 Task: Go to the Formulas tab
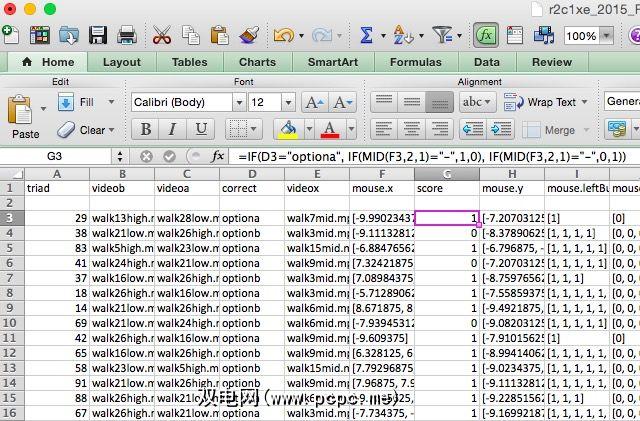click(x=416, y=62)
